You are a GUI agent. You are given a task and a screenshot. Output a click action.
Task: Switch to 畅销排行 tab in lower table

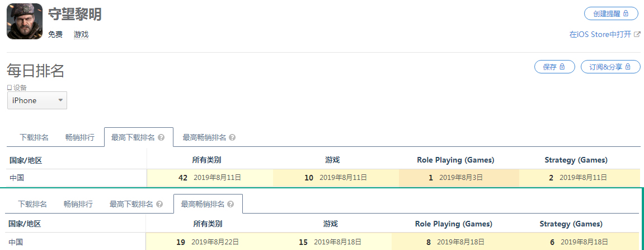(x=78, y=204)
